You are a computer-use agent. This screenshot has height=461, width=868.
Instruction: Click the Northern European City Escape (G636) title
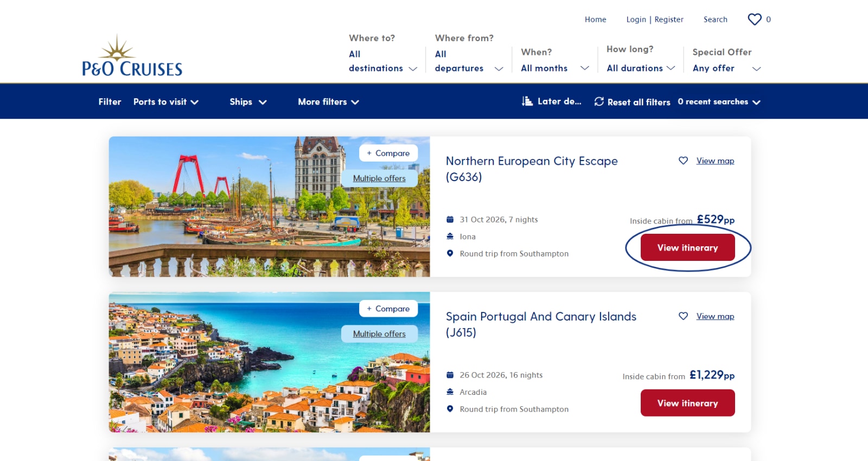pyautogui.click(x=532, y=169)
